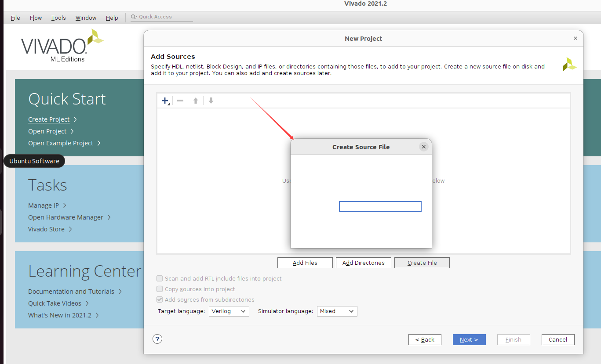Toggle Scan and add RTL include files
Screen dimensions: 601x364
pos(160,278)
